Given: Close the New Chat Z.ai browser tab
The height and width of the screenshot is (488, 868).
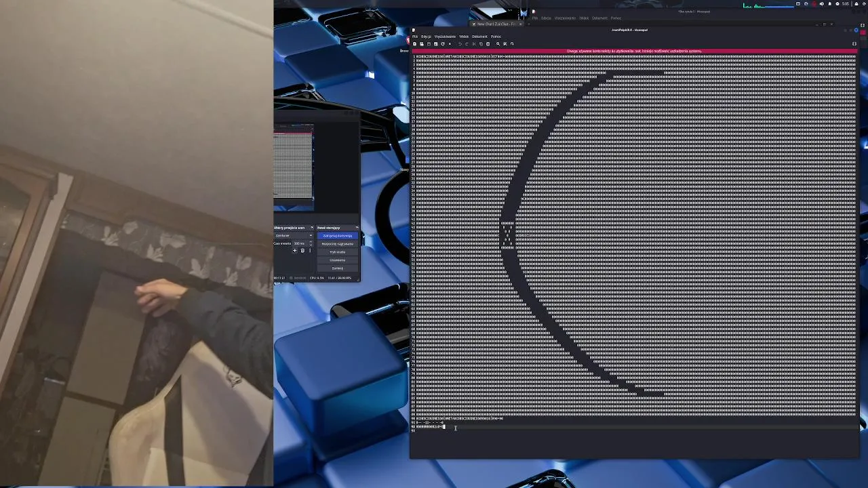Looking at the screenshot, I should [x=519, y=24].
